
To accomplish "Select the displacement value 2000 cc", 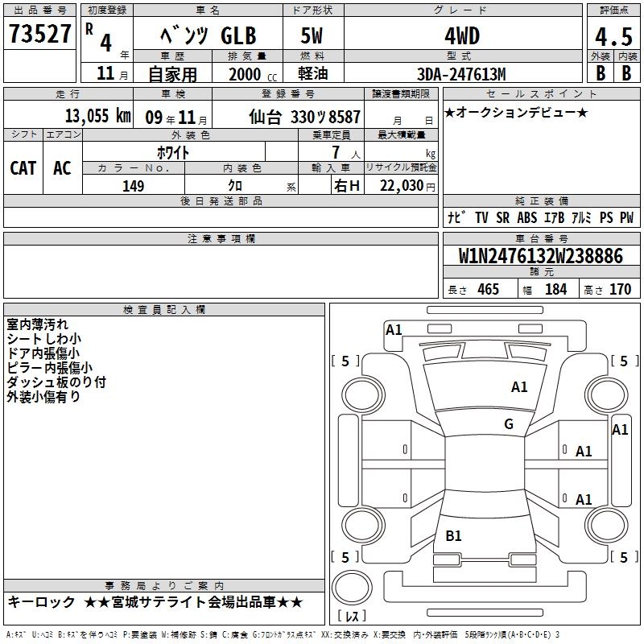I will (x=253, y=74).
